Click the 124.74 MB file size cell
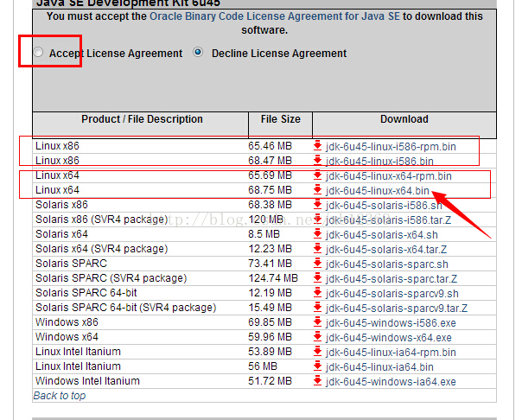The height and width of the screenshot is (420, 522). point(273,278)
